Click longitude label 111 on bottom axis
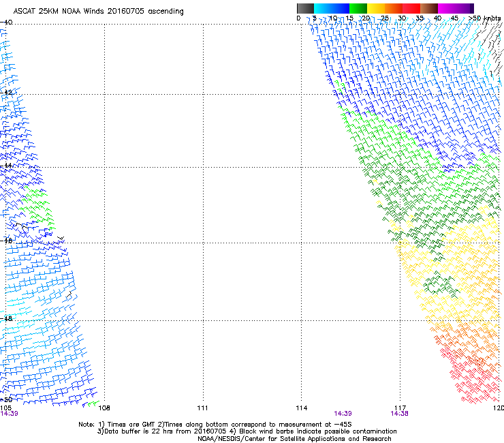This screenshot has height=443, width=504. [202, 408]
